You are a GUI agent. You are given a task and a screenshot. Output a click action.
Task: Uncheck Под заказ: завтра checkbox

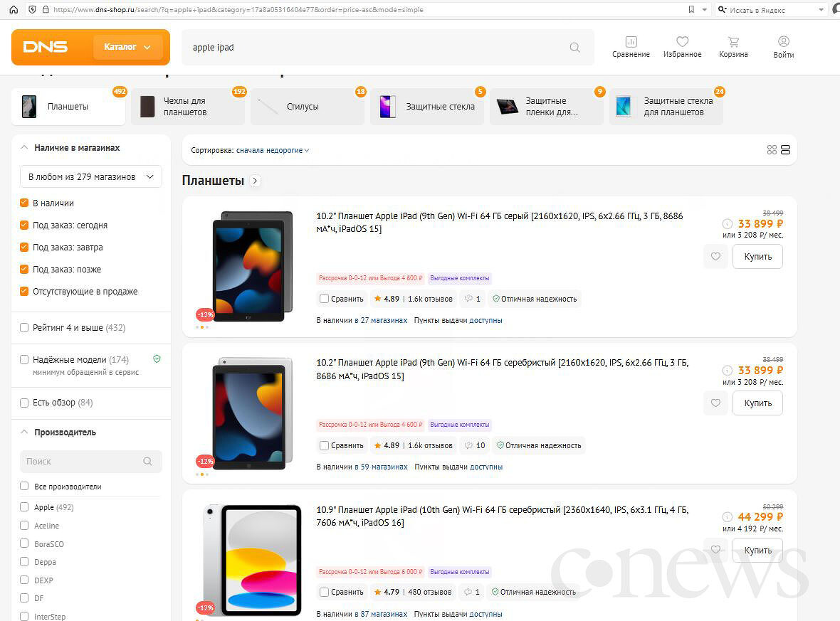(x=24, y=247)
